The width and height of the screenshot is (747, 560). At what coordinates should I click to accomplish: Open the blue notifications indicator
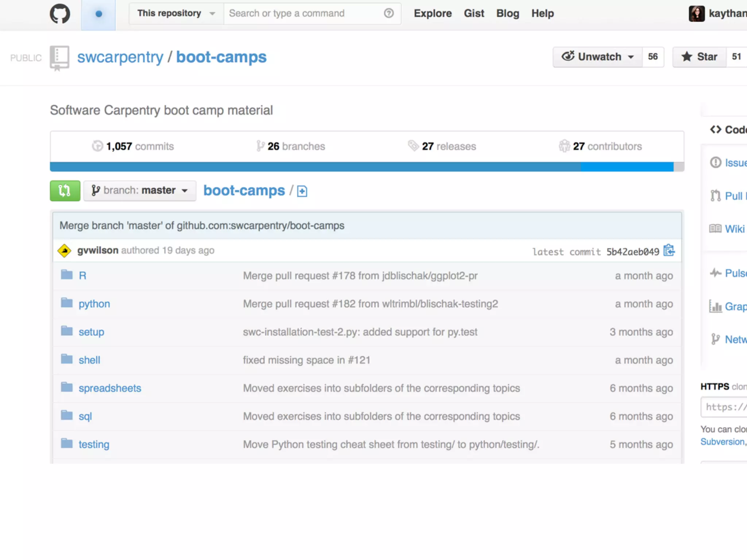(98, 14)
